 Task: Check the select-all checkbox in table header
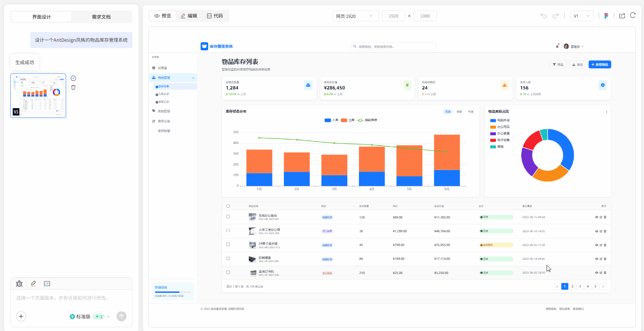click(228, 206)
